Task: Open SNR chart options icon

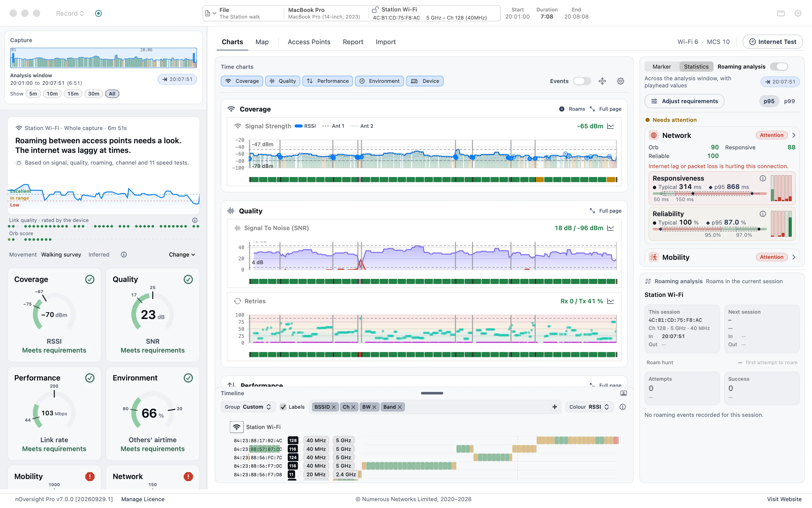Action: click(610, 228)
